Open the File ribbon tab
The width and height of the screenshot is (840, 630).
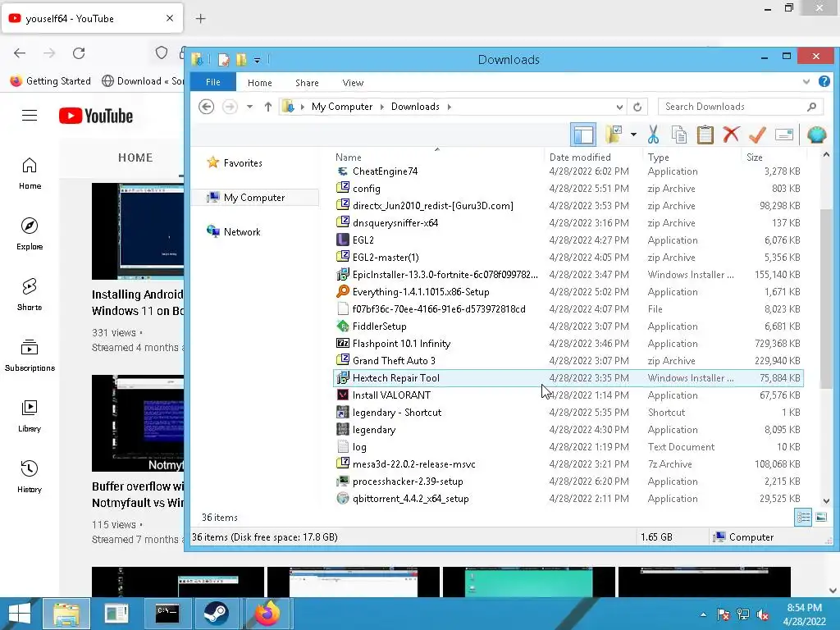(213, 82)
